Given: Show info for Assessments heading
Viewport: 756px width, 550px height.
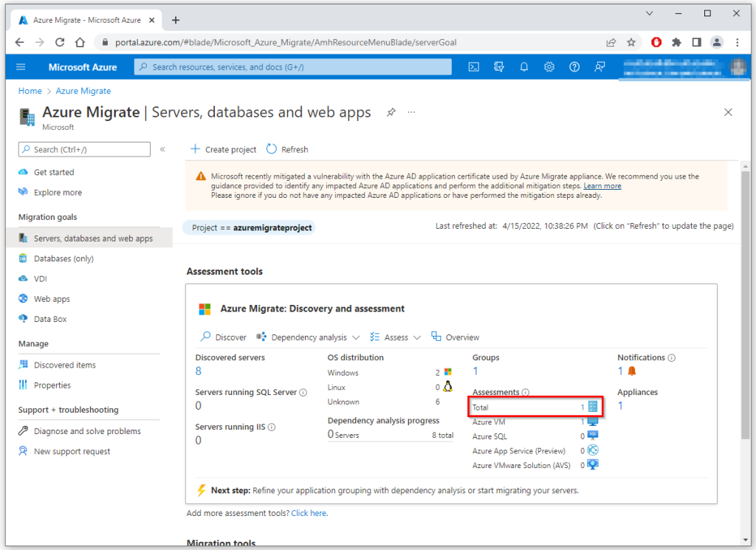Looking at the screenshot, I should (526, 392).
